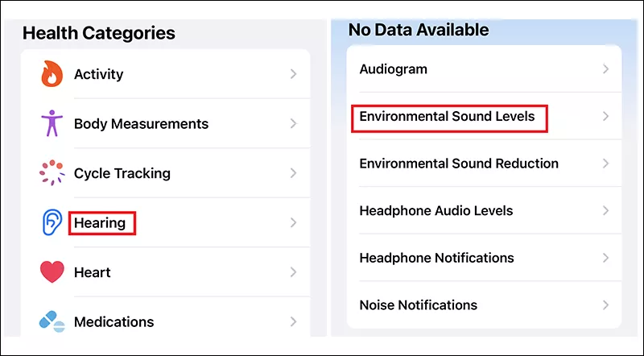This screenshot has height=356, width=644.
Task: Tap the Activity flame icon
Action: [x=52, y=74]
